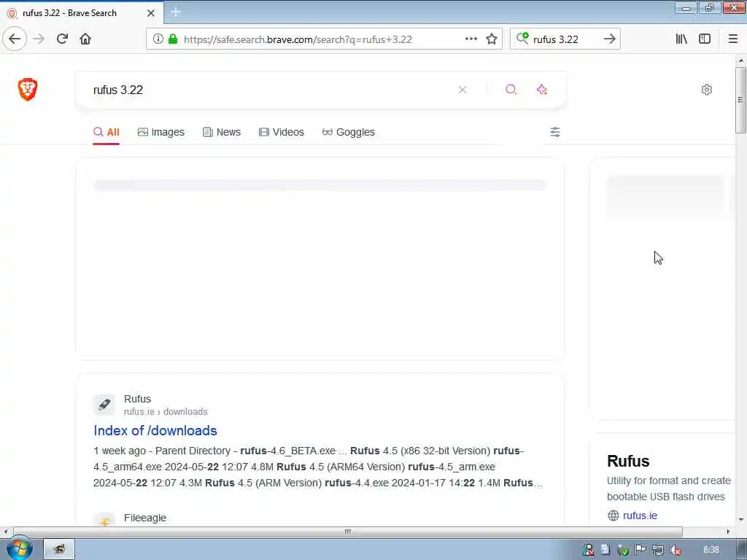The image size is (747, 560).
Task: Open the Windows Start menu
Action: point(19,548)
